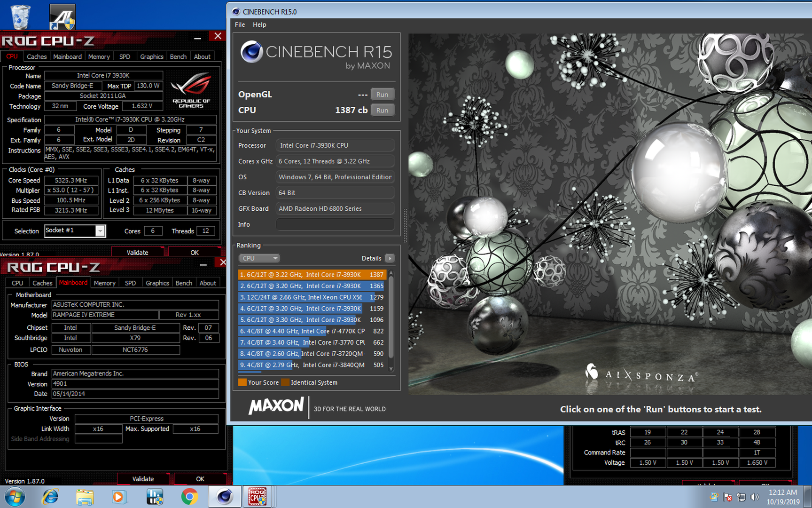Open Bench tab in top CPU-Z window
Viewport: 812px width, 508px height.
coord(178,56)
